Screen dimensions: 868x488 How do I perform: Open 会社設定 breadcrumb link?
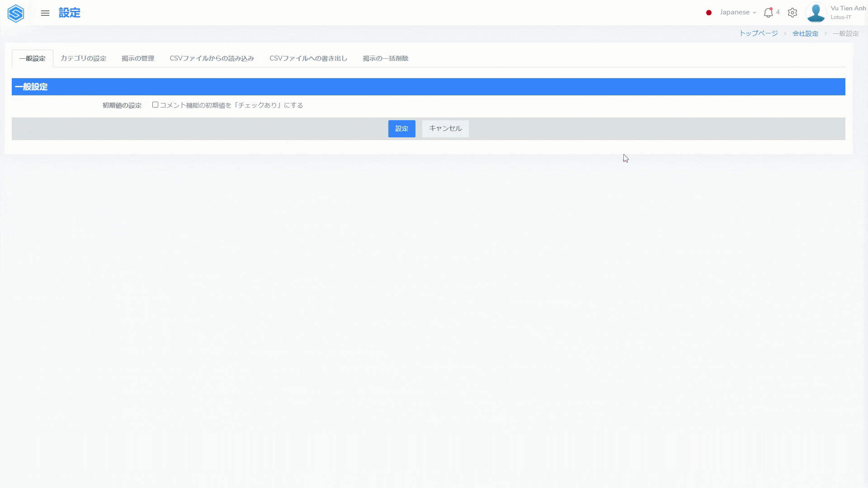[x=805, y=33]
